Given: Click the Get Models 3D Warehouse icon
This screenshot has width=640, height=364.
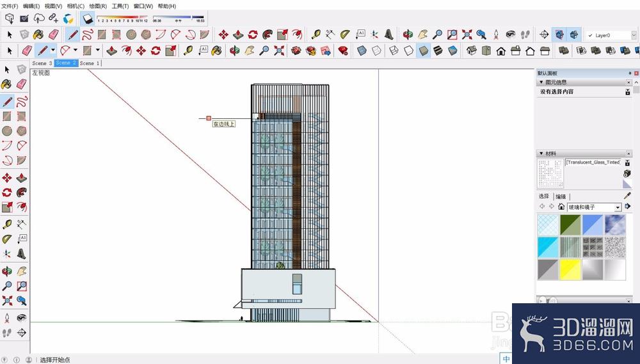Looking at the screenshot, I should 10,19.
